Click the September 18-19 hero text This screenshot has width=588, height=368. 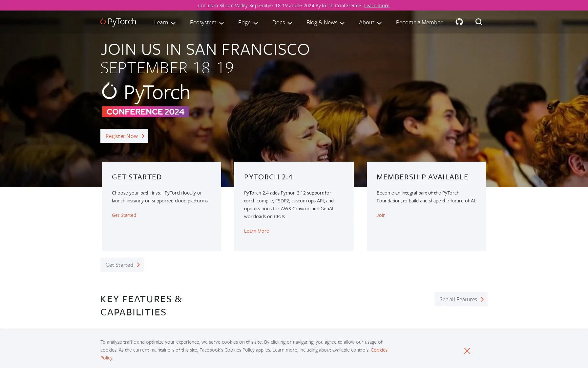[x=167, y=67]
